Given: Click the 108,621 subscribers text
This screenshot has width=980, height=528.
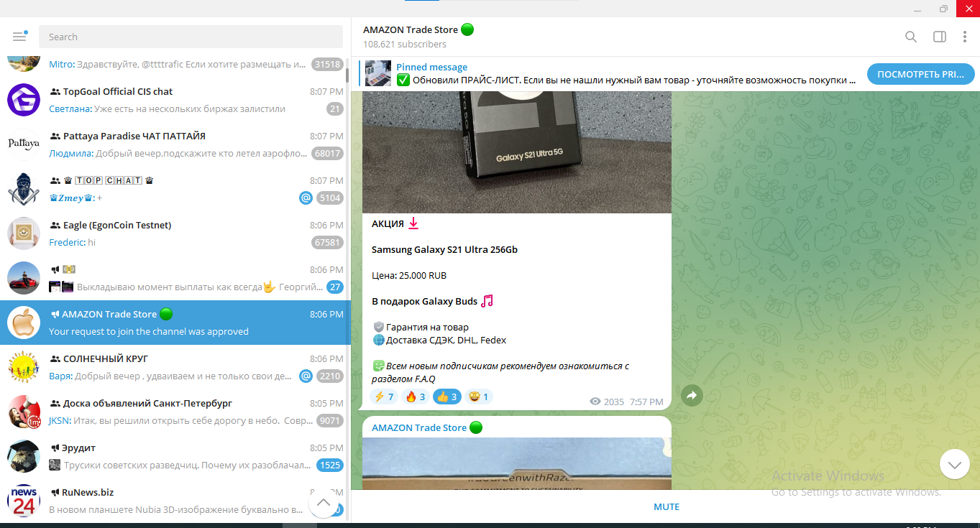Looking at the screenshot, I should pos(405,45).
